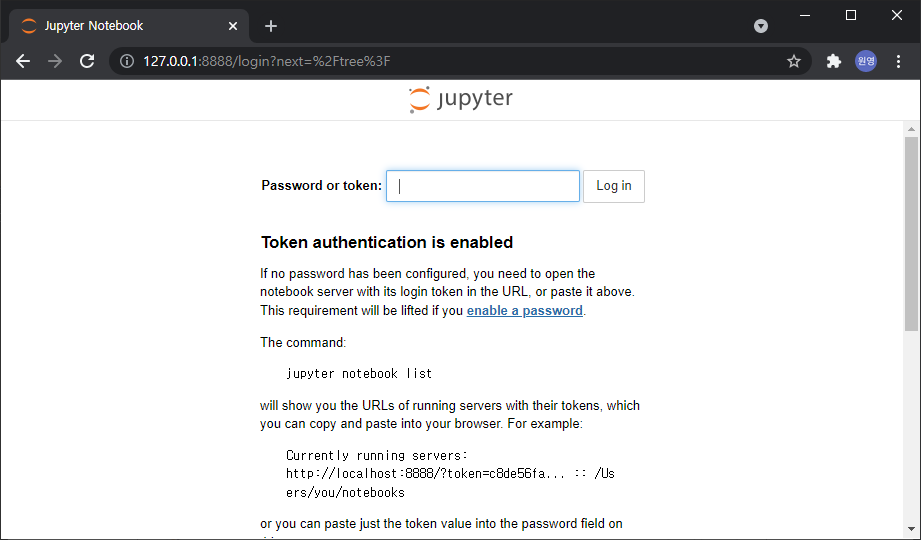This screenshot has width=921, height=540.
Task: Click the Log in button
Action: 614,186
